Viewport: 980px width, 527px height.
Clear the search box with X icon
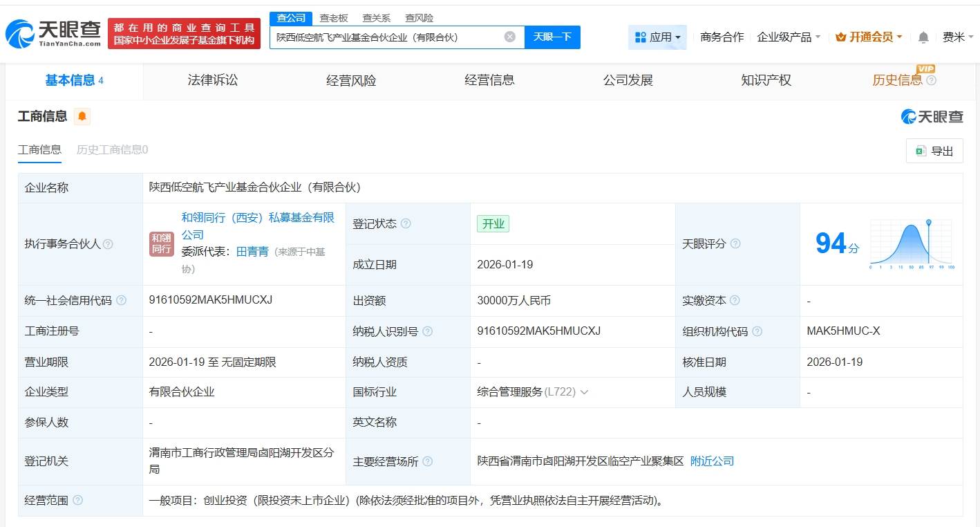(510, 37)
